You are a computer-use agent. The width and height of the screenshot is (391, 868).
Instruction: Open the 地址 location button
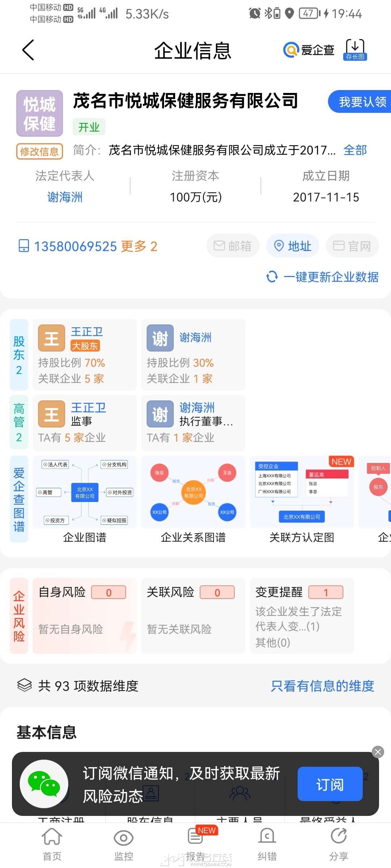click(293, 246)
